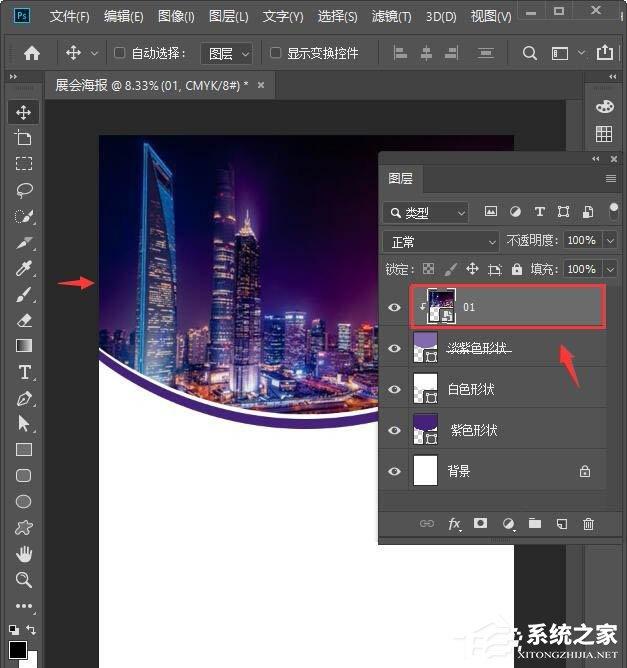The height and width of the screenshot is (668, 627).
Task: Toggle lock transparent pixels
Action: (428, 269)
